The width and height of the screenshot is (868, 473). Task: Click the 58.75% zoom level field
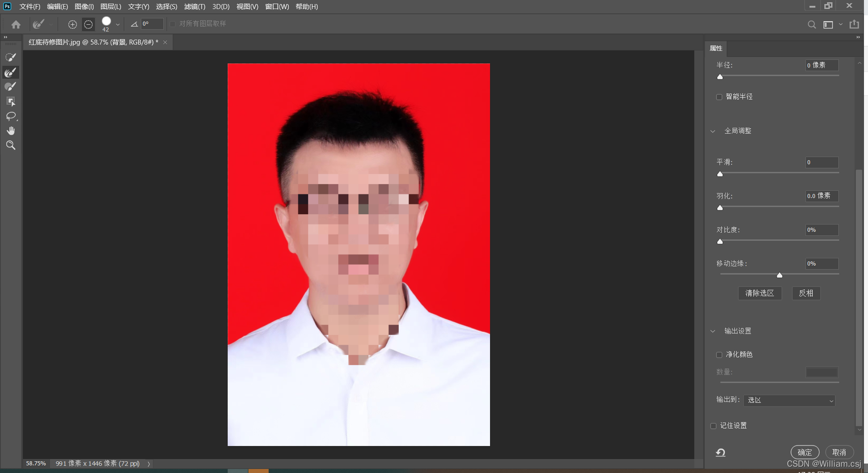(x=36, y=464)
